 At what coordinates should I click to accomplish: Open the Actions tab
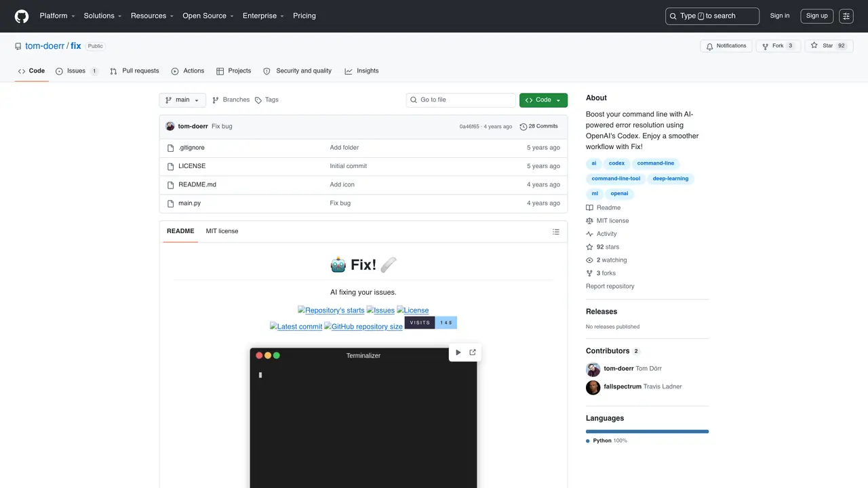188,71
